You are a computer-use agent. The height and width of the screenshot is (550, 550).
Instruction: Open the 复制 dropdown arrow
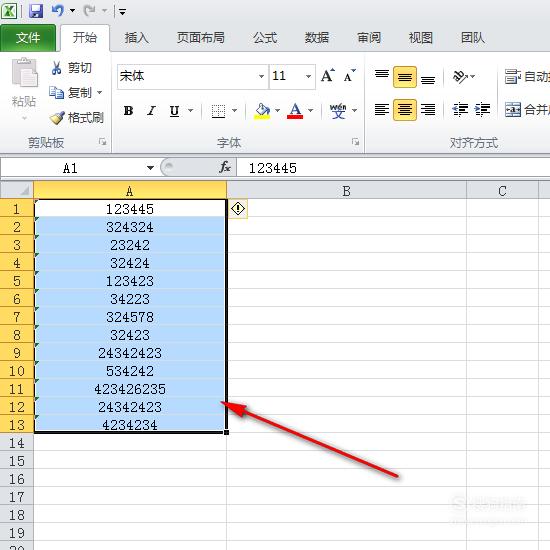pos(100,93)
